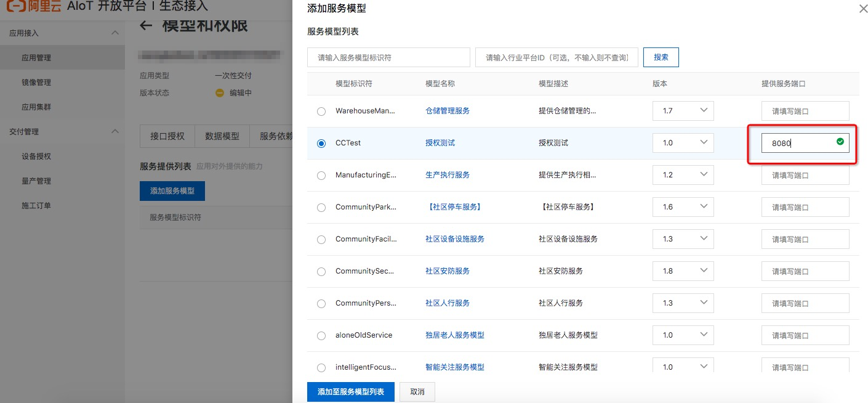Close the 添加服务模型 dialog with X icon
The width and height of the screenshot is (868, 403).
pyautogui.click(x=863, y=9)
